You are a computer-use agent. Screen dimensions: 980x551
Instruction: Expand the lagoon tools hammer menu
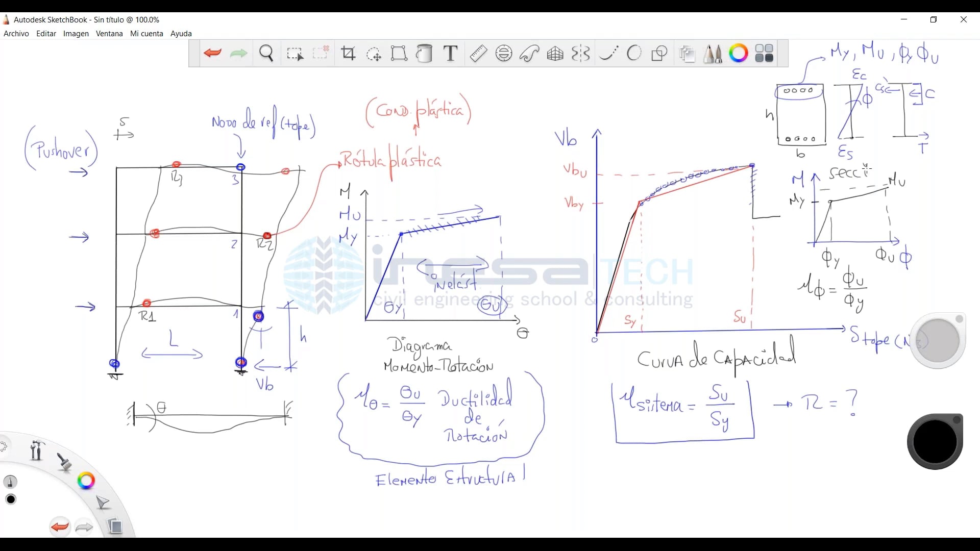pos(36,450)
